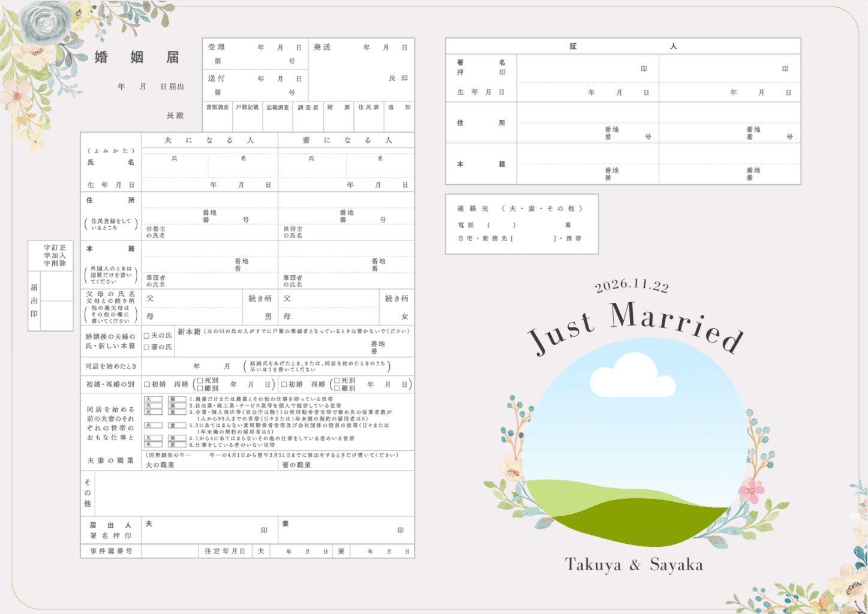Screen dimensions: 868x614
Task: Click the blue rose illustration
Action: 46,24
